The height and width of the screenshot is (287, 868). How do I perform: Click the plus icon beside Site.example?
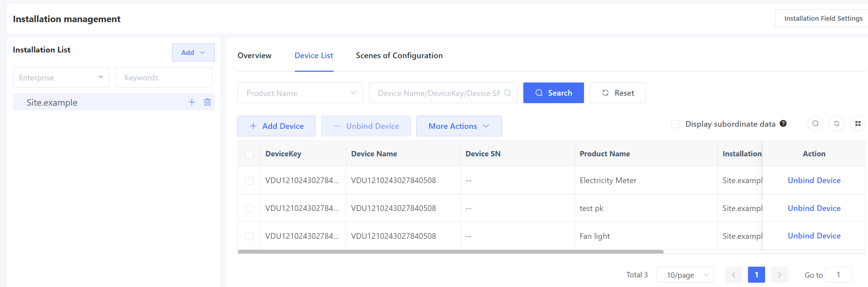click(192, 102)
